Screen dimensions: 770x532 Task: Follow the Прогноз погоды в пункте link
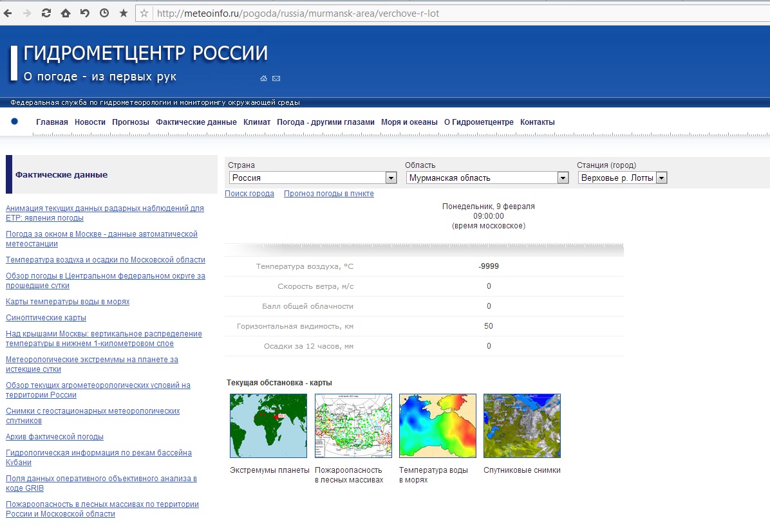pyautogui.click(x=328, y=194)
